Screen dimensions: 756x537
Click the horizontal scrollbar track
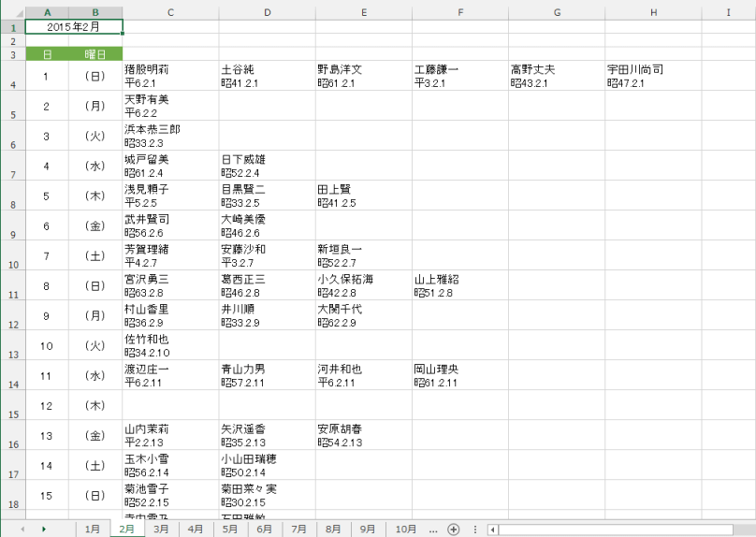(616, 530)
